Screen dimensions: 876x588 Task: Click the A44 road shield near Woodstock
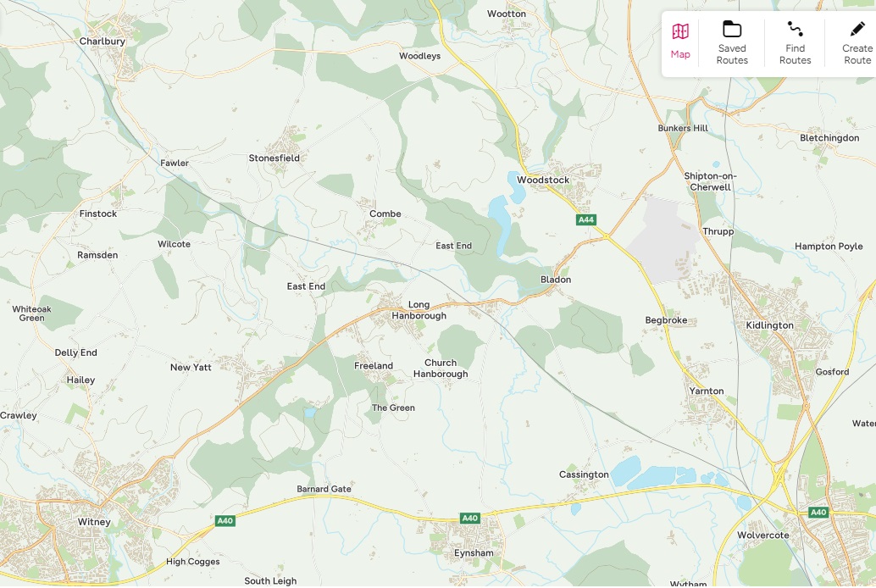586,219
